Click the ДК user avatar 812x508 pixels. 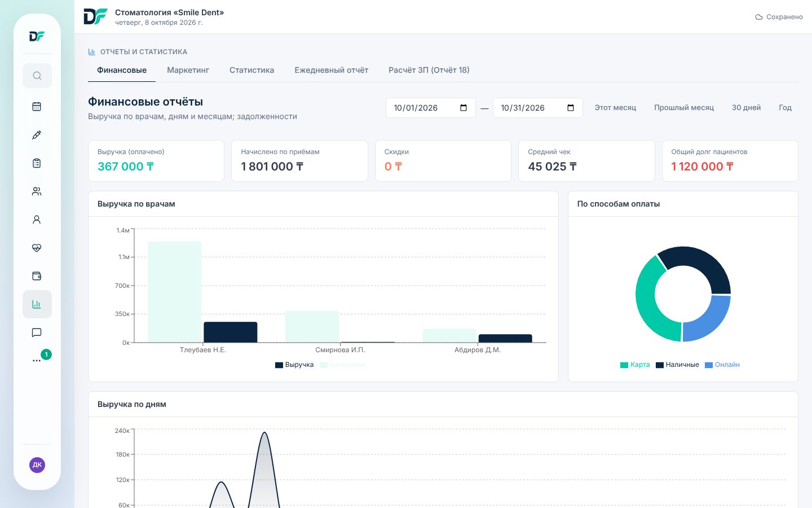pyautogui.click(x=37, y=465)
